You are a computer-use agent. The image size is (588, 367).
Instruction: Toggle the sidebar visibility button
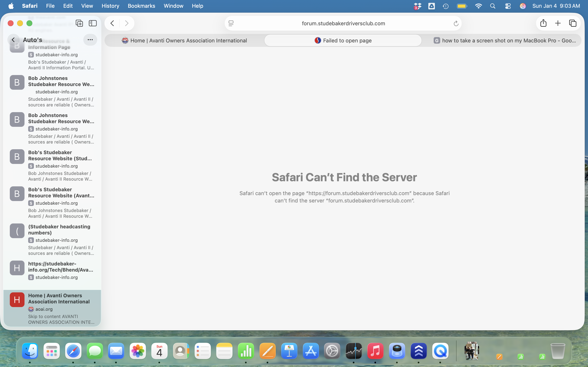92,23
